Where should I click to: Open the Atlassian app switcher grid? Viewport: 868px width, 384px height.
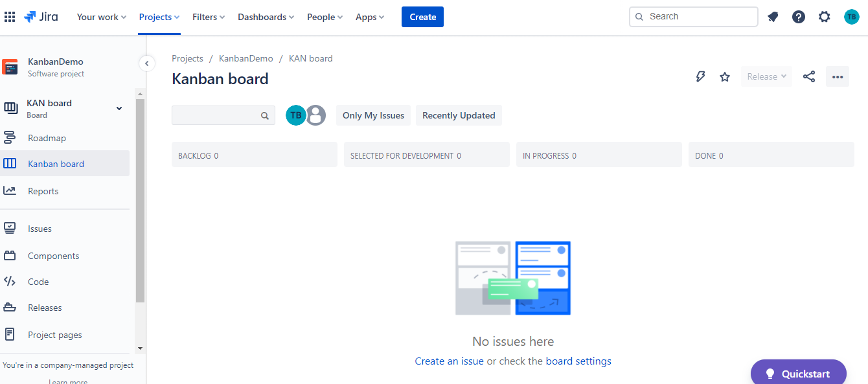pyautogui.click(x=10, y=16)
